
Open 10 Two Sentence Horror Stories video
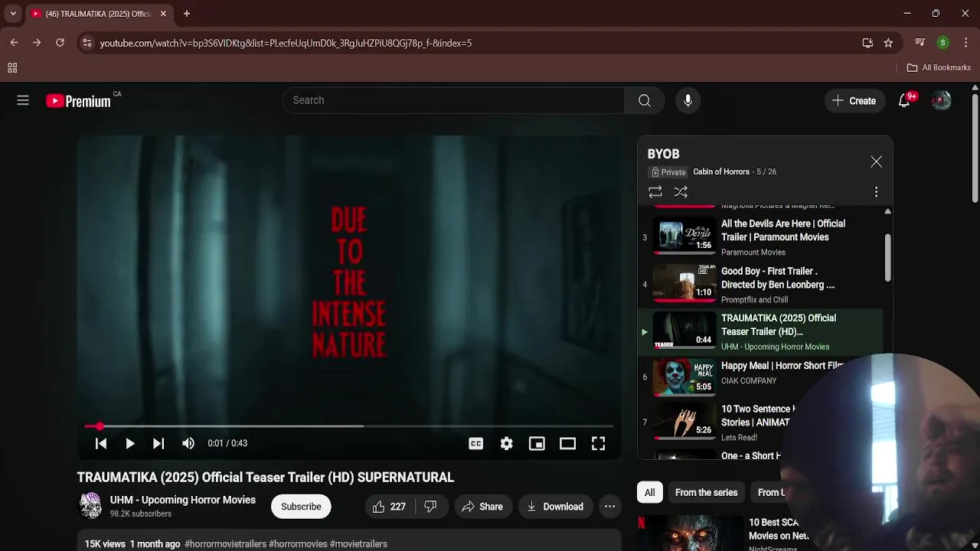(x=759, y=422)
